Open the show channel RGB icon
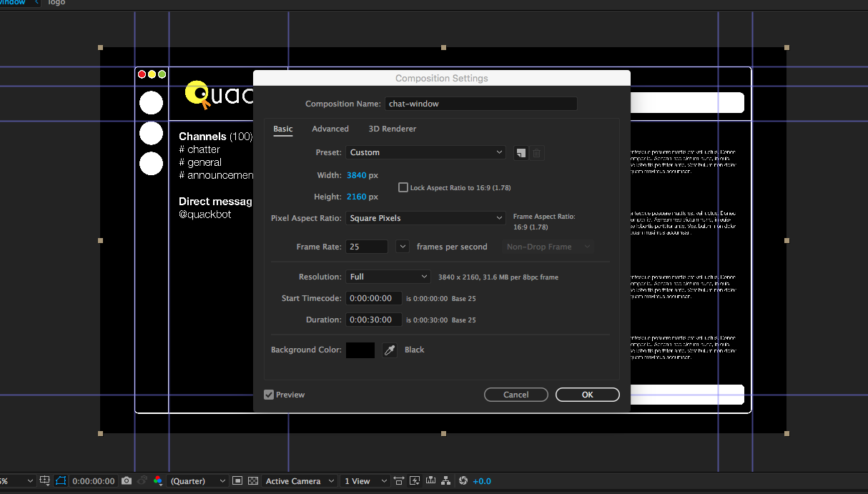 158,481
